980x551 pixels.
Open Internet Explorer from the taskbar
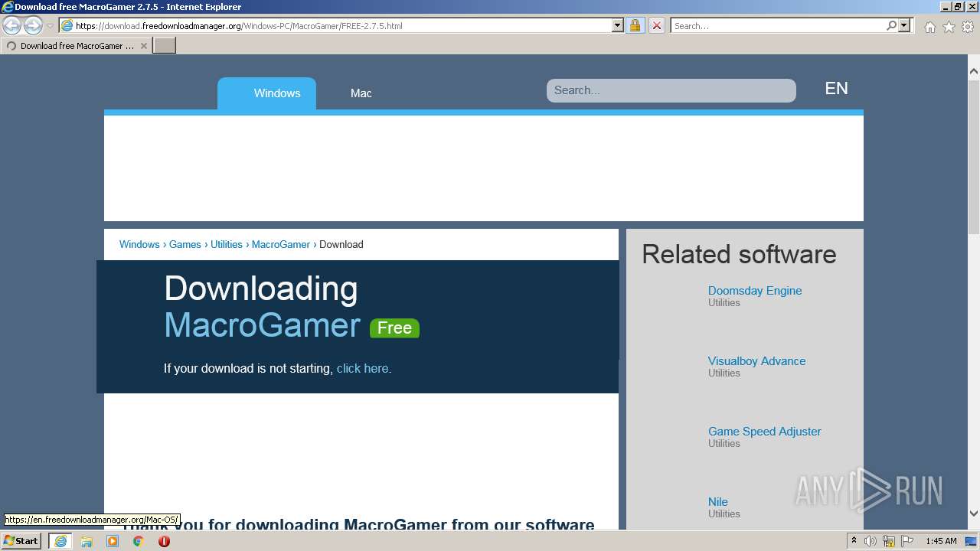point(60,541)
